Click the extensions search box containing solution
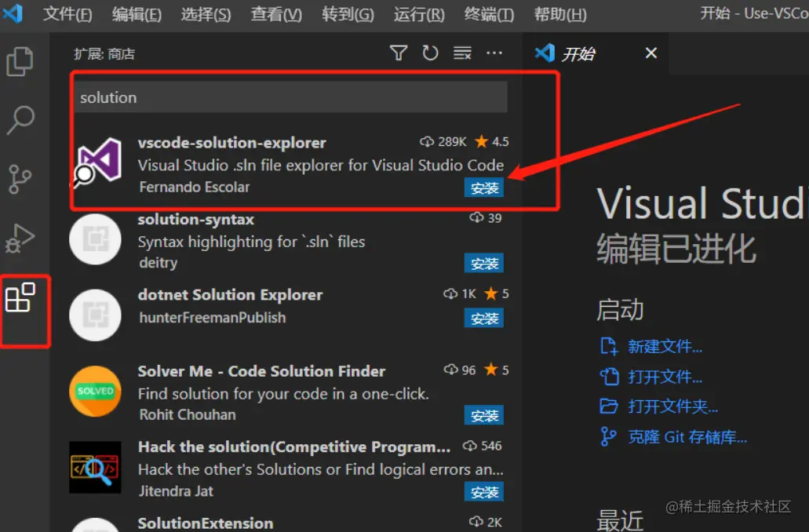 point(291,97)
